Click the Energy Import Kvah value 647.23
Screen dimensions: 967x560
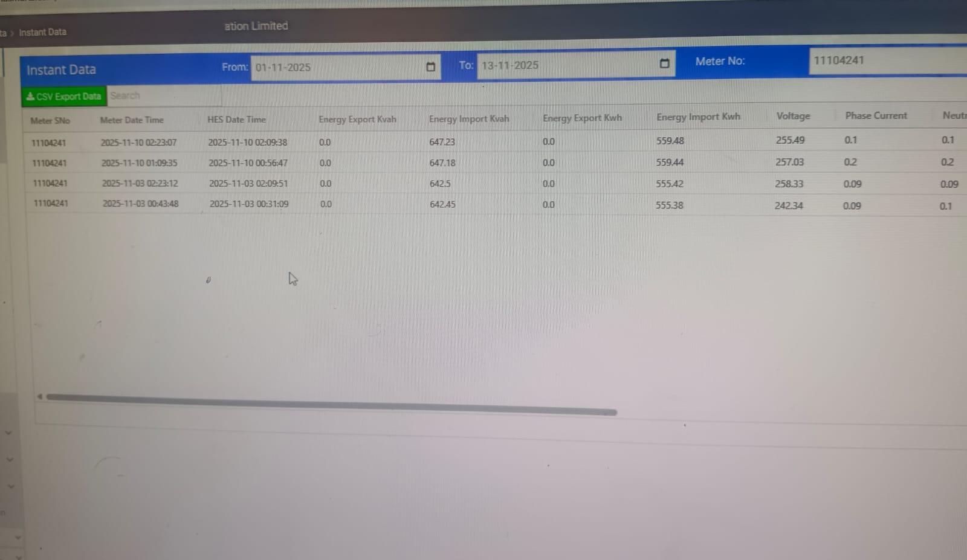(442, 142)
